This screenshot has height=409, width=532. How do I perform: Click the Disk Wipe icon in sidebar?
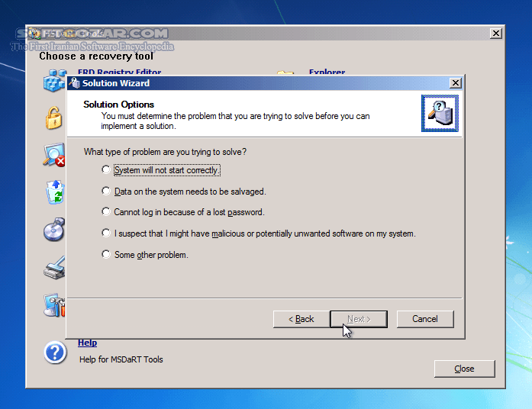pos(53,268)
